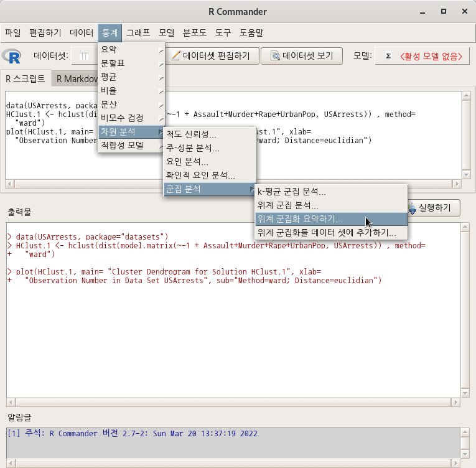The image size is (476, 468).
Task: Choose 척도 신뢰성... menu entry
Action: (210, 134)
